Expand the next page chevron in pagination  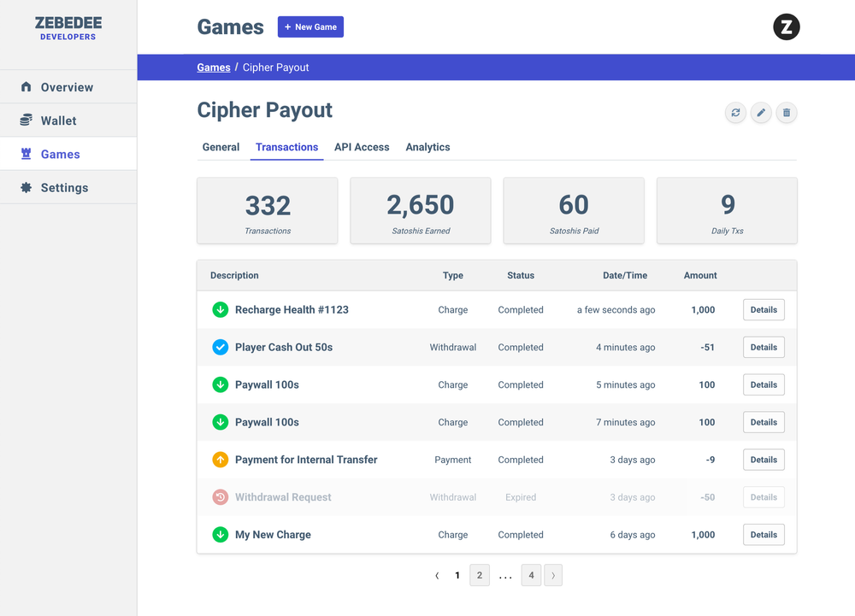(x=553, y=575)
